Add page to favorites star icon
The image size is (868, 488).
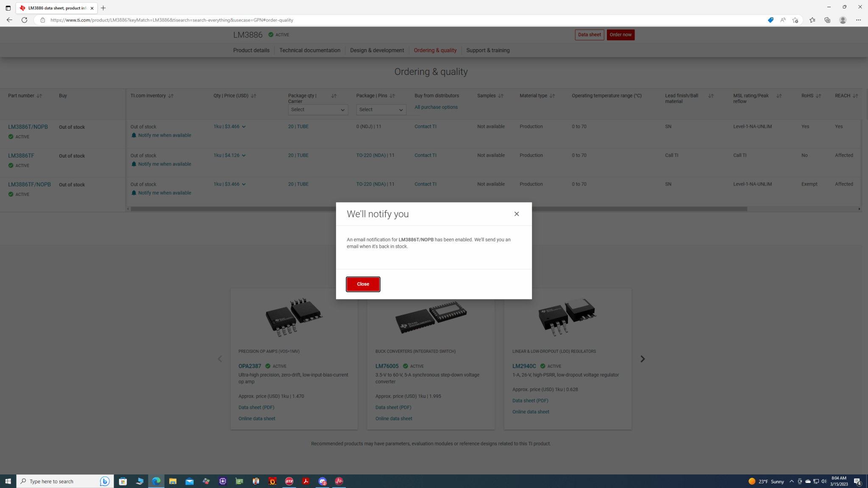pyautogui.click(x=795, y=20)
